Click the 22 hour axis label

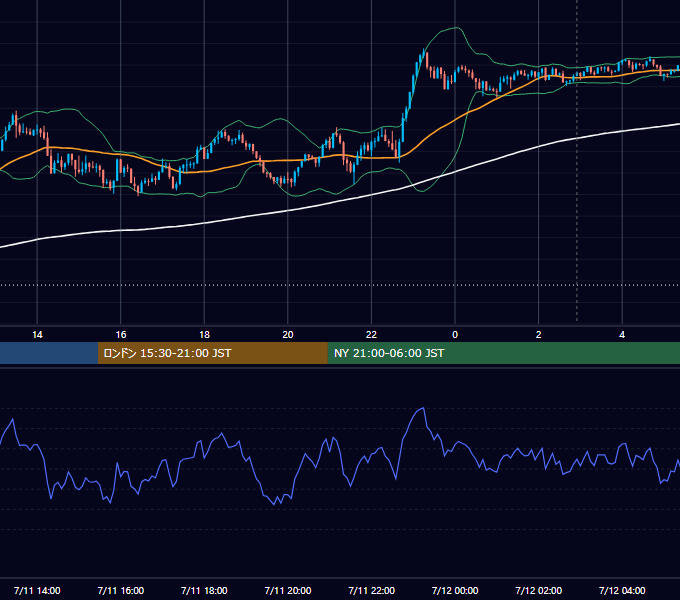click(371, 335)
